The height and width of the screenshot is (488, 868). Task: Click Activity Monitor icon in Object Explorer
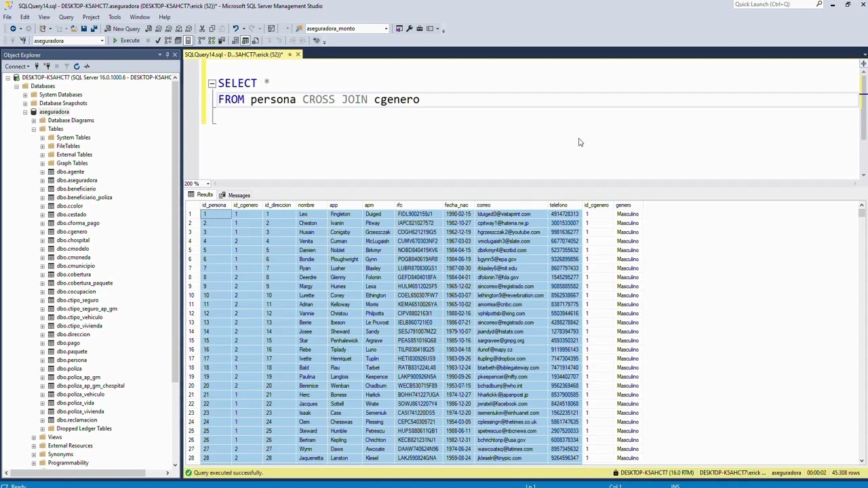tap(87, 66)
